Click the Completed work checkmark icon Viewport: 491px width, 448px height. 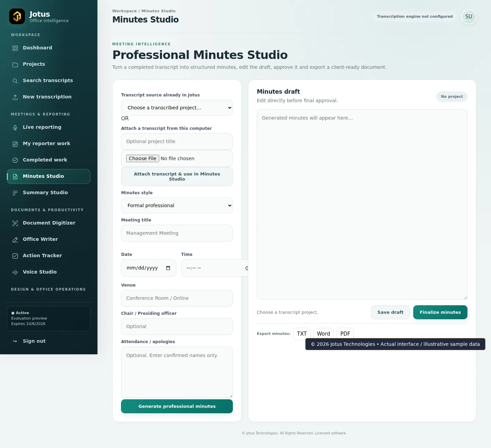(15, 160)
